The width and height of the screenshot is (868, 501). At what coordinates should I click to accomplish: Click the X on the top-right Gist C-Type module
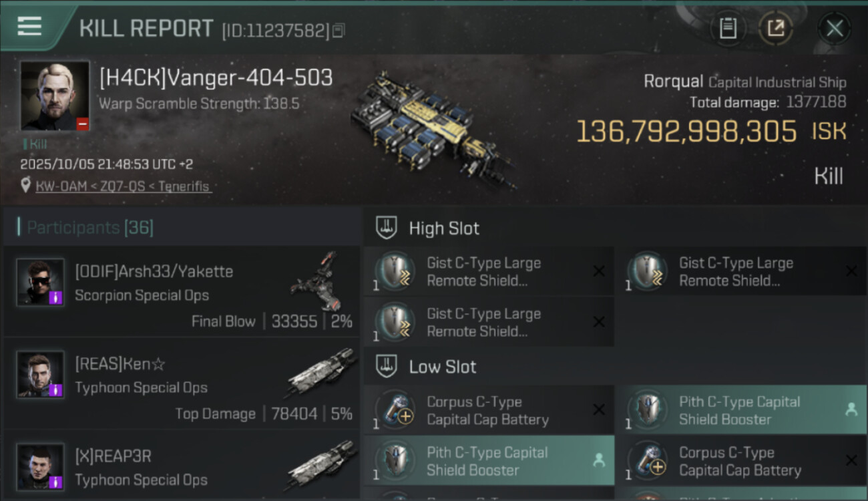851,271
